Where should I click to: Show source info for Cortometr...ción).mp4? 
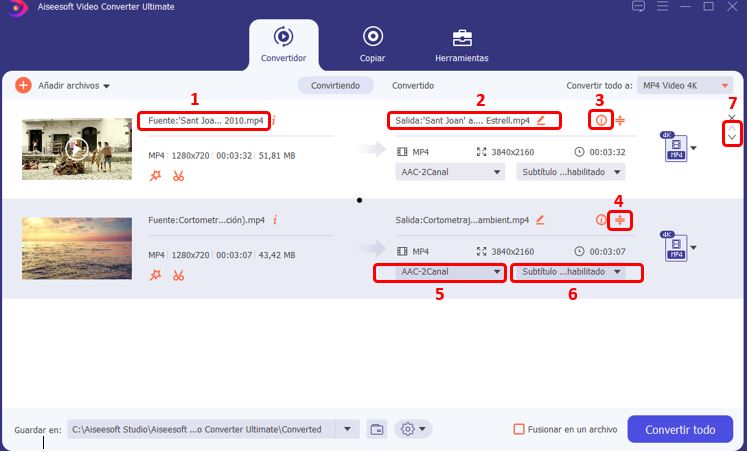click(275, 220)
